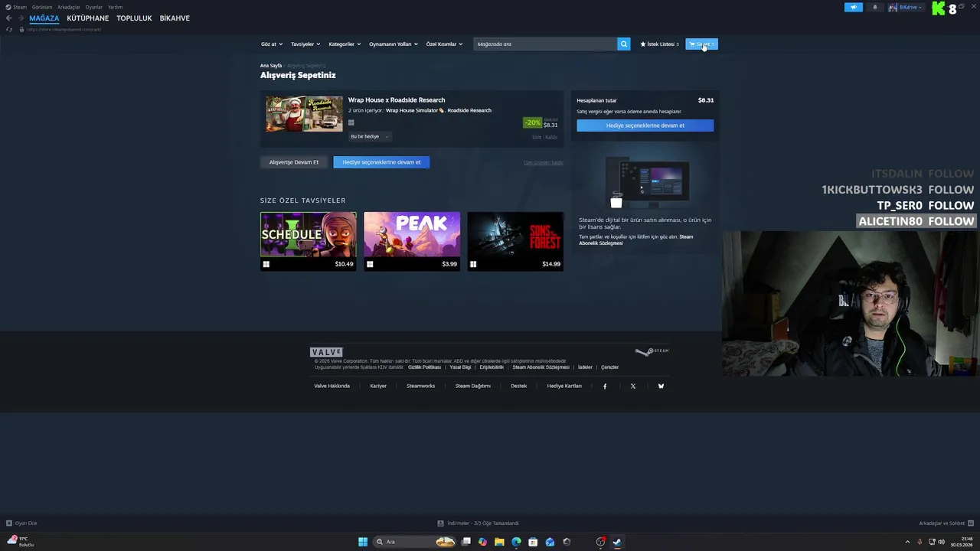Open Bu bir hediye dropdown
This screenshot has height=551, width=980.
[370, 136]
